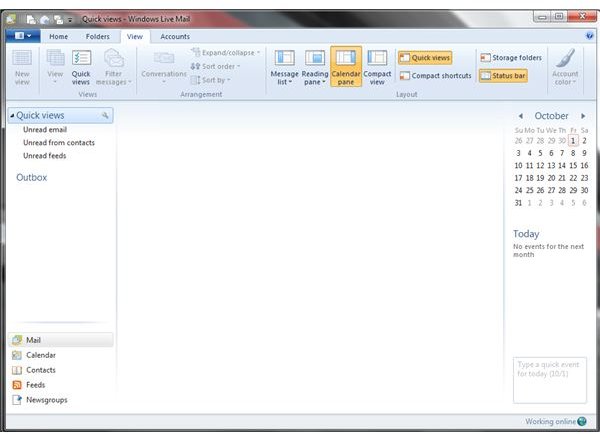Open the Sort by dropdown

(x=210, y=80)
